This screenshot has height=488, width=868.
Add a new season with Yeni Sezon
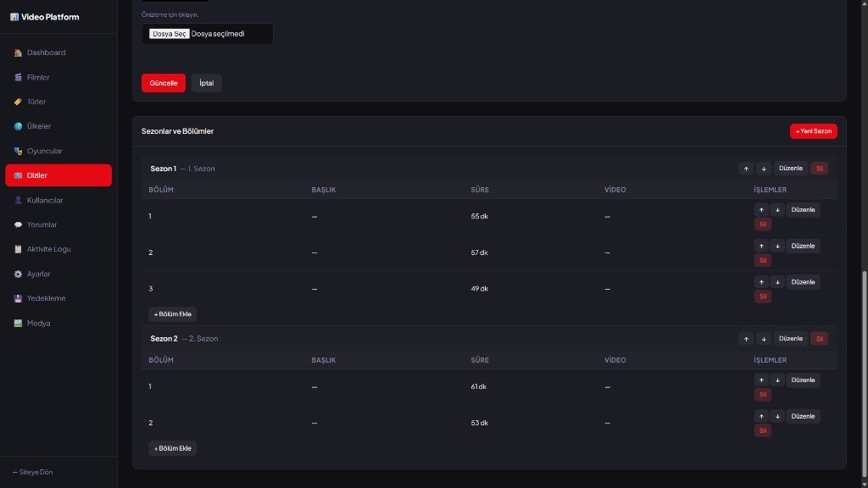tap(814, 131)
